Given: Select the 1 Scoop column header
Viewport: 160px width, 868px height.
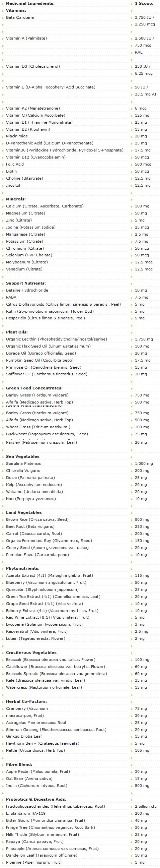Looking at the screenshot, I should pyautogui.click(x=144, y=3).
